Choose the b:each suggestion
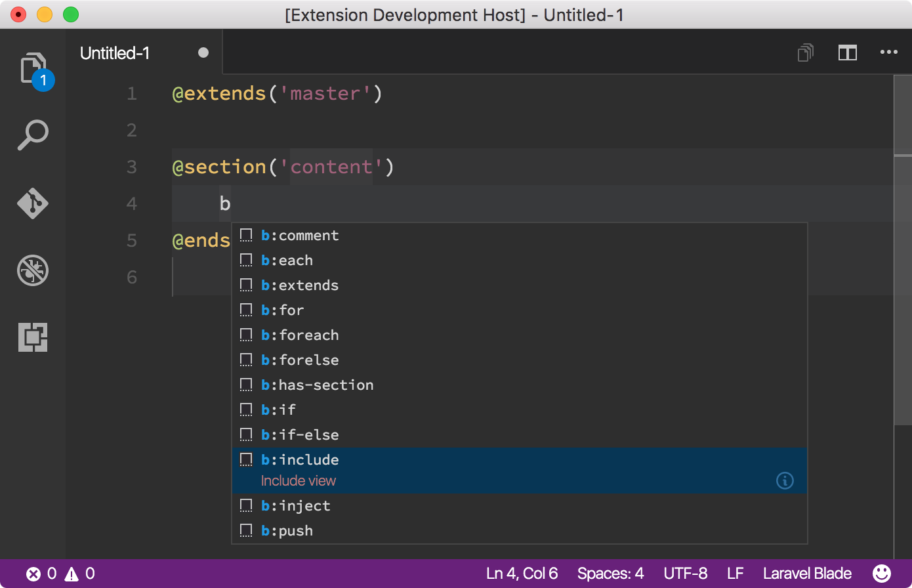The height and width of the screenshot is (588, 912). tap(520, 261)
